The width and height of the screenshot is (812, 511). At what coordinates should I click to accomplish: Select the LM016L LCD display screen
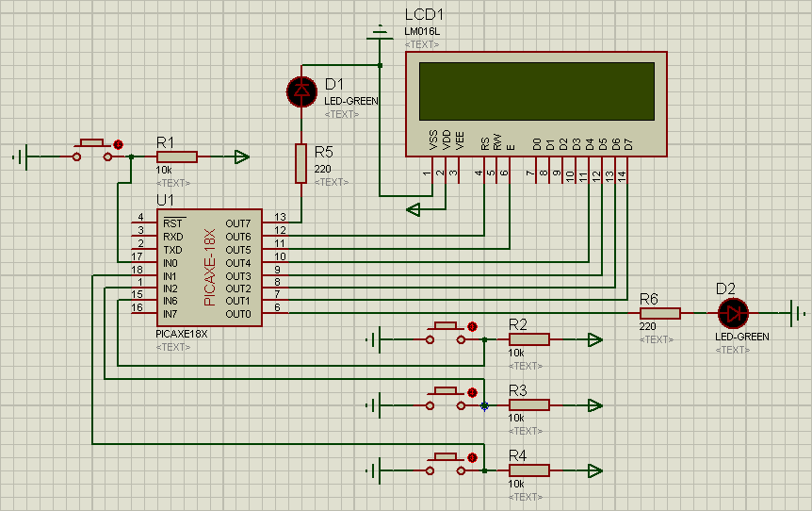537,91
